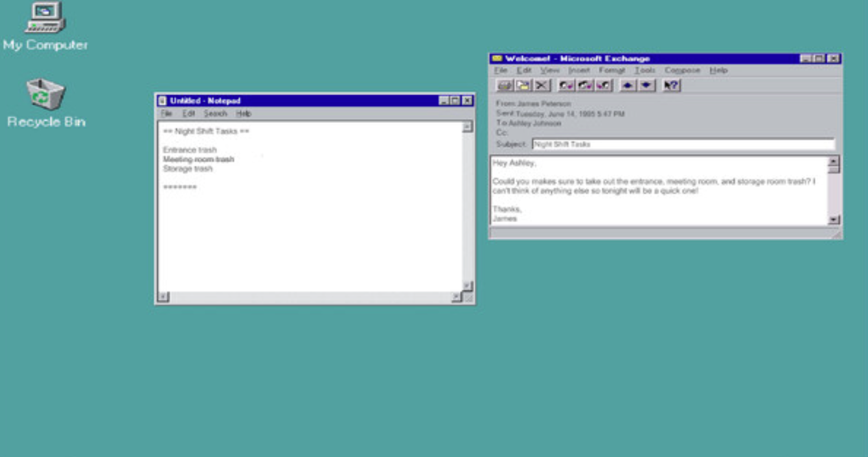Open Help menu in Microsoft Exchange
The width and height of the screenshot is (868, 457).
tap(718, 70)
